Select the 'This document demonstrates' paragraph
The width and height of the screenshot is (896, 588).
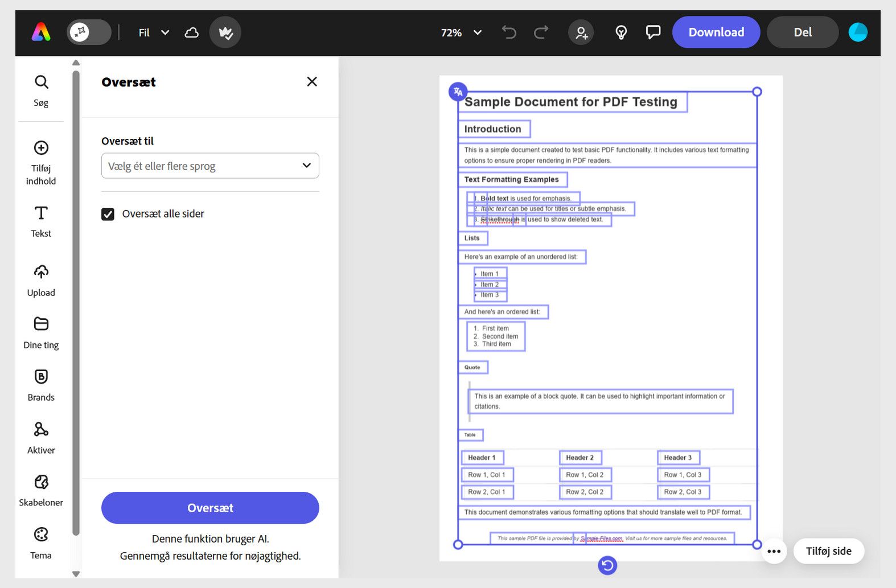604,512
